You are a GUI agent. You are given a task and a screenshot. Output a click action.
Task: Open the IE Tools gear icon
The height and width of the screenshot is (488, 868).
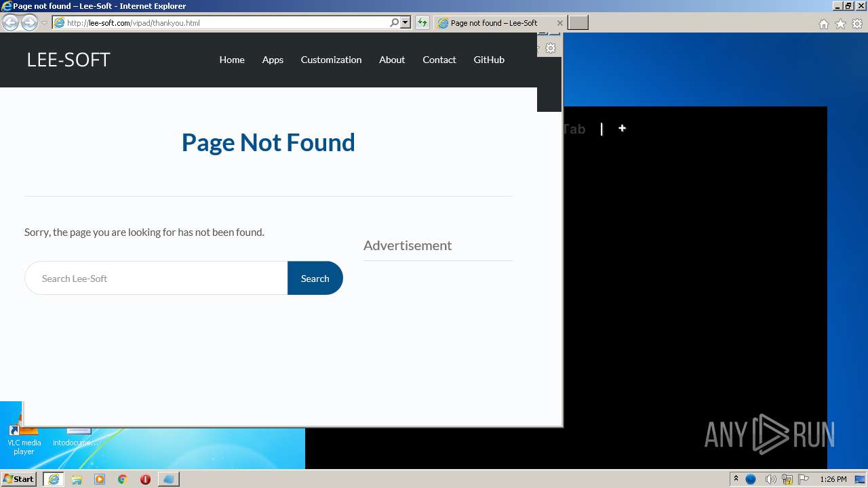click(x=857, y=24)
